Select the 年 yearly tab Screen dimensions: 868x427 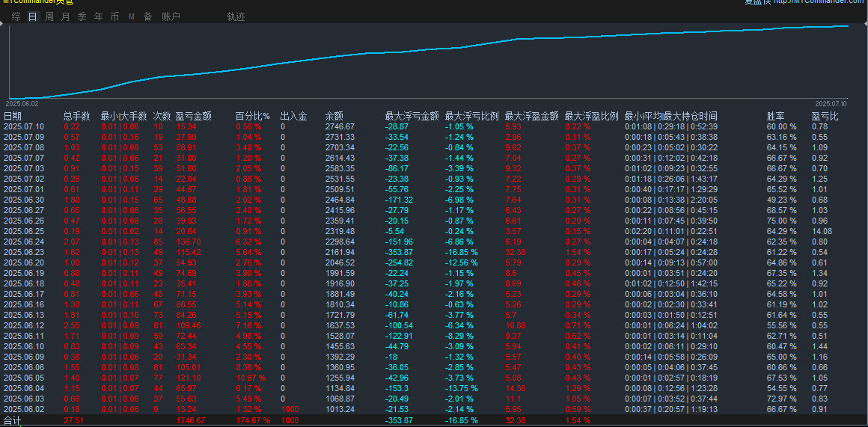pyautogui.click(x=99, y=16)
